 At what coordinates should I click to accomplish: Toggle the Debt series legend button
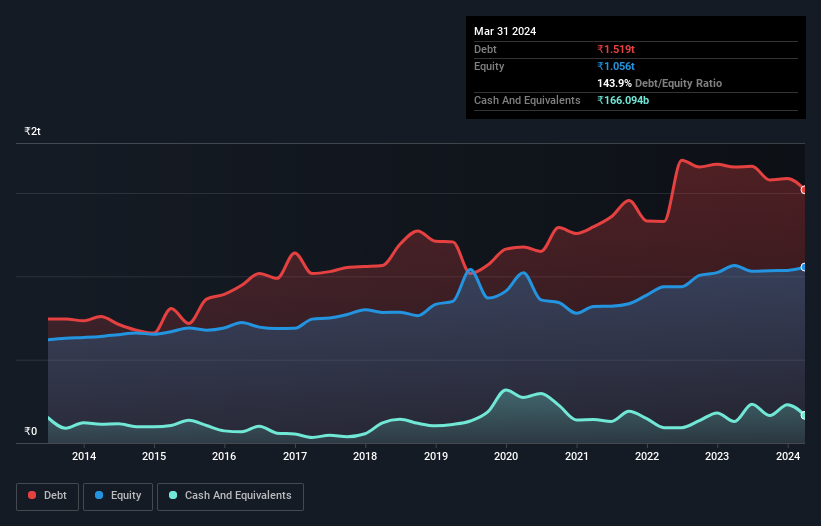[48, 496]
